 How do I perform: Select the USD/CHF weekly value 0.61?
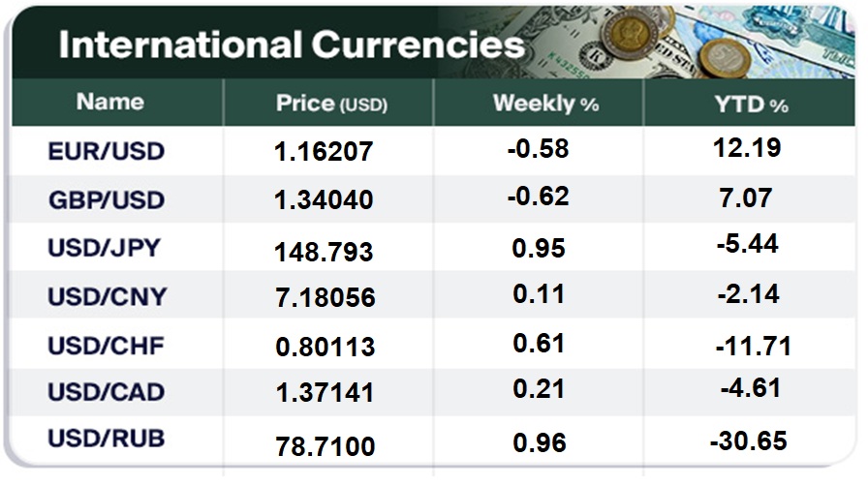pos(540,345)
